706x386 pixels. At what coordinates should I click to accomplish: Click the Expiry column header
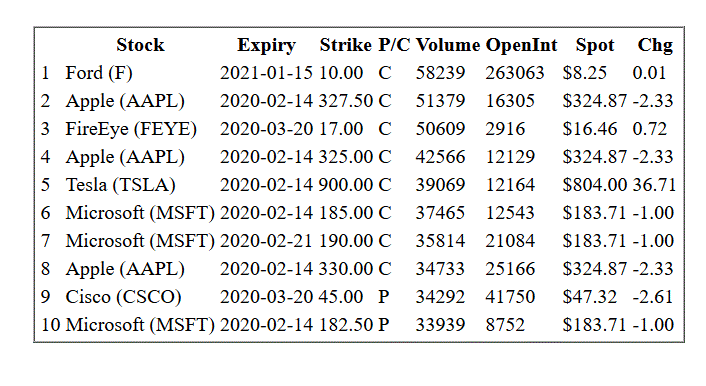pyautogui.click(x=266, y=45)
